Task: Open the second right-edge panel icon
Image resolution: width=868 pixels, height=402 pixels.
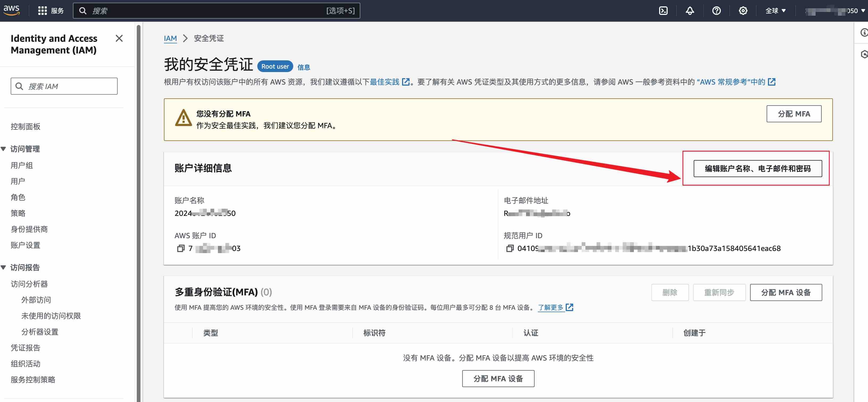Action: 864,54
